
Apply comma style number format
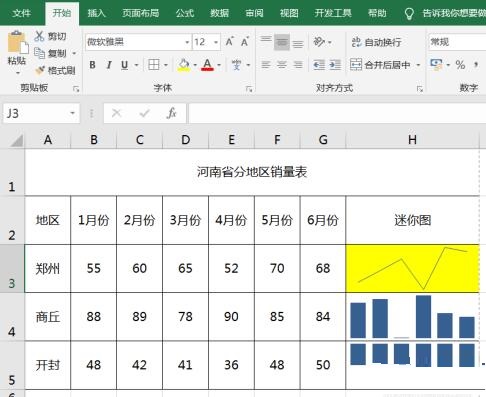point(476,64)
